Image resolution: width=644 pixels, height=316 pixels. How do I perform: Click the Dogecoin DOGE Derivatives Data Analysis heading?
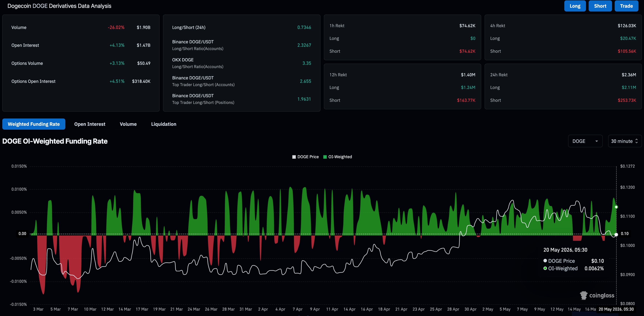(x=59, y=6)
